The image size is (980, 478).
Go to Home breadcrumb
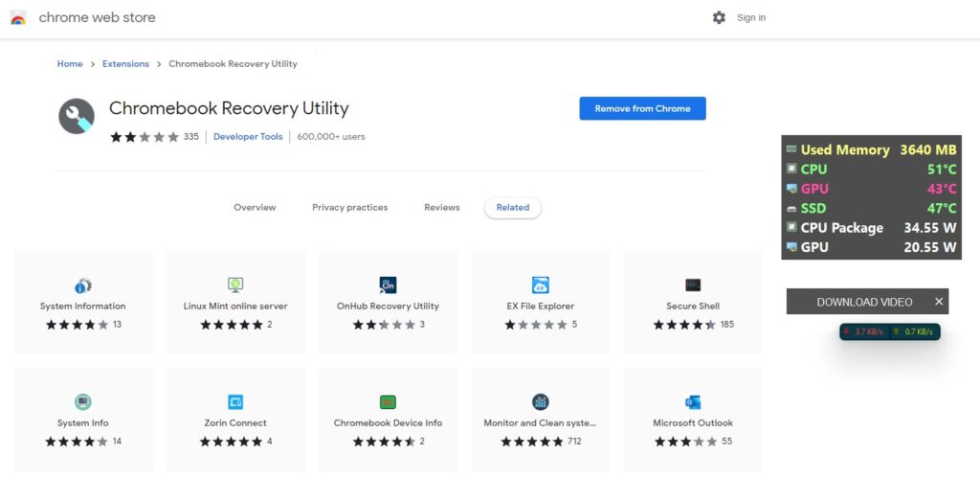[x=70, y=64]
